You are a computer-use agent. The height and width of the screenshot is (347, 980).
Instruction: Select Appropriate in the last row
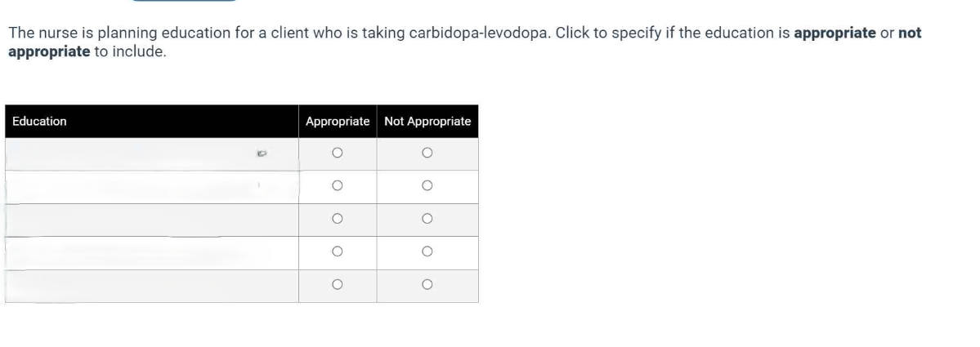click(x=337, y=285)
